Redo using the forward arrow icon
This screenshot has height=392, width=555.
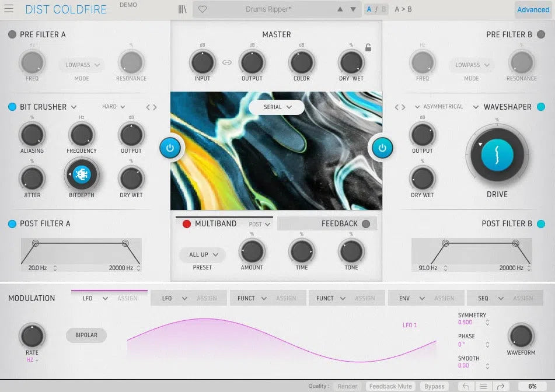tap(500, 386)
